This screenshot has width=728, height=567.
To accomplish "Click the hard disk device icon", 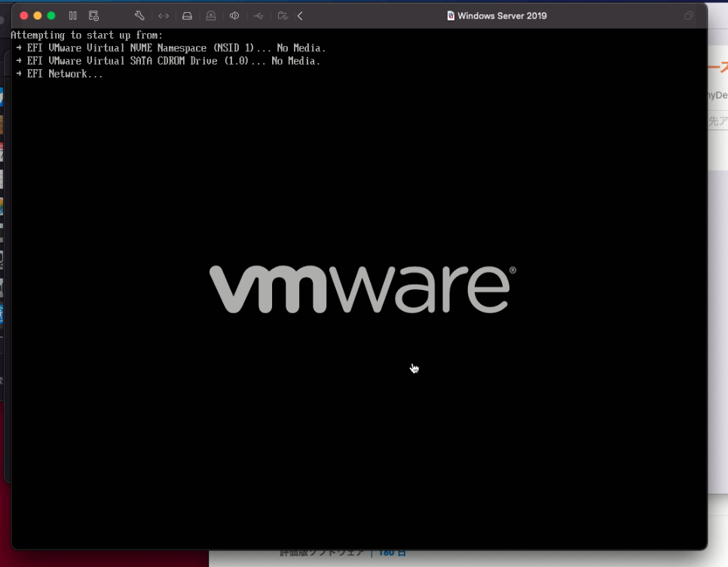I will click(x=187, y=16).
